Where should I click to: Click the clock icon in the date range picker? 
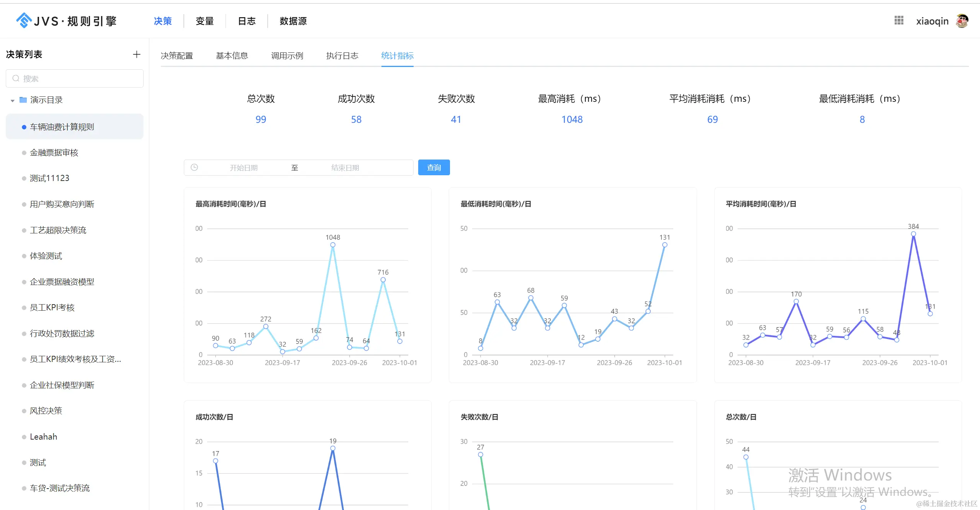194,167
